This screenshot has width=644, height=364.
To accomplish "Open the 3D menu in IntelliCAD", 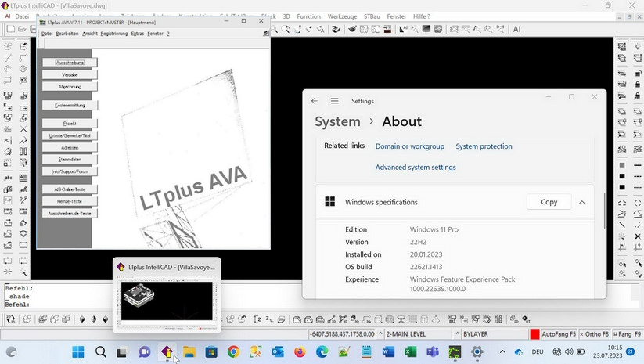I will pos(286,16).
